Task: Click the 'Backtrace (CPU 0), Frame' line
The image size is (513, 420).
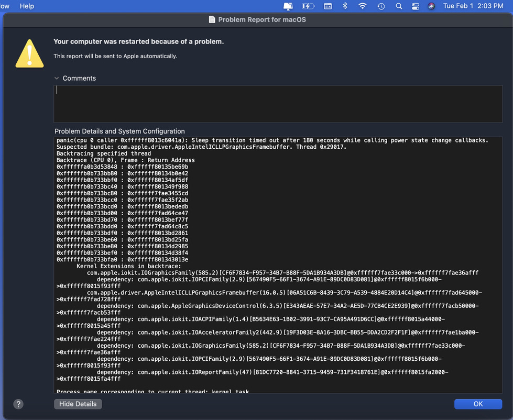Action: coord(125,160)
